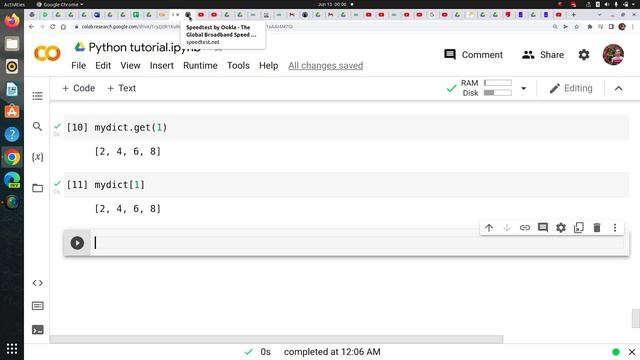Open table of contents sidebar
Image resolution: width=640 pixels, height=360 pixels.
coord(38,96)
